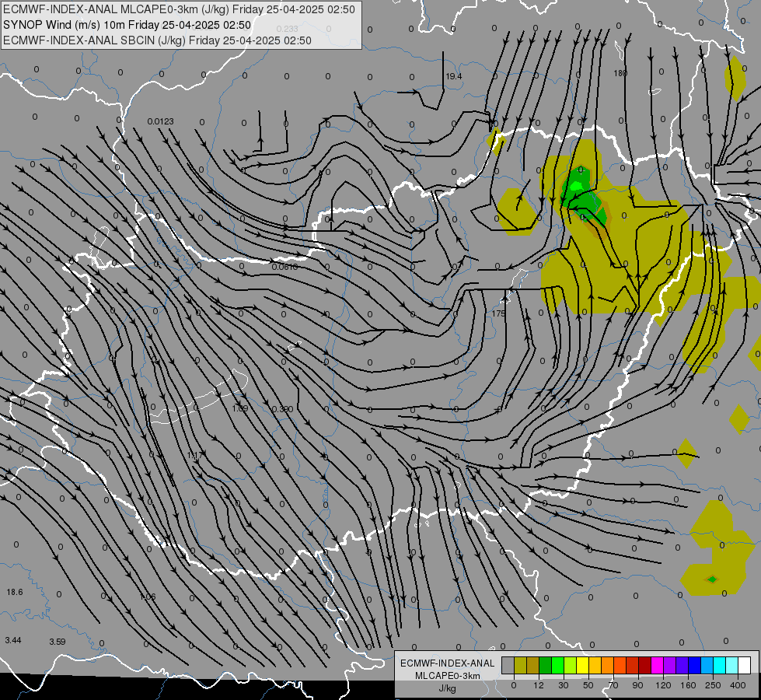Click the map value '1.17'
Viewport: 761px width, 700px height.
(x=194, y=456)
